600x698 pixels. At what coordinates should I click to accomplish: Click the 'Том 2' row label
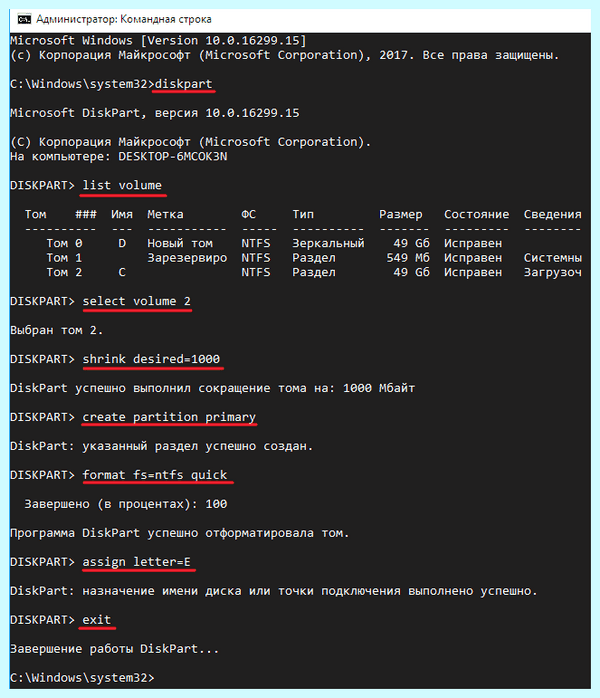64,272
